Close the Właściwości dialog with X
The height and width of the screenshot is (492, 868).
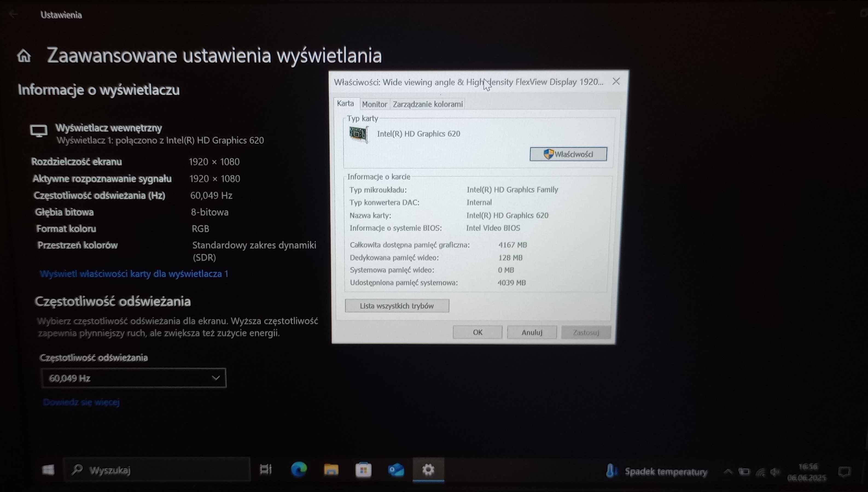click(616, 81)
